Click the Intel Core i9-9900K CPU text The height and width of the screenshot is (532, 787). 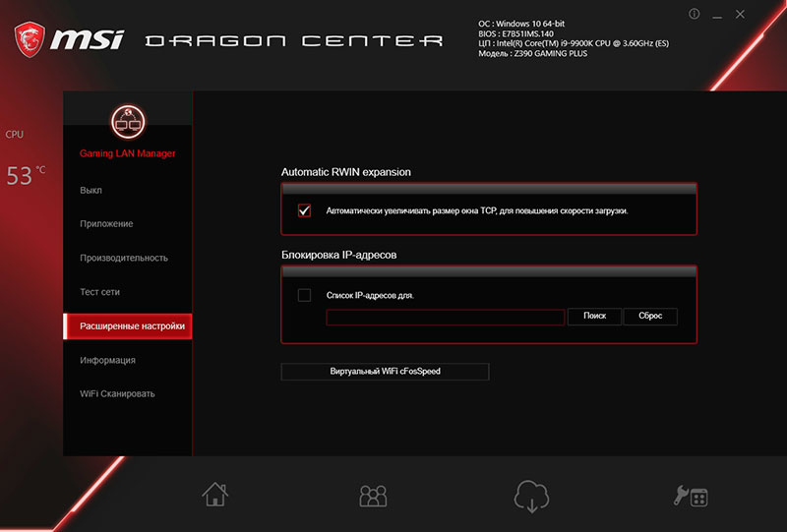pos(574,43)
